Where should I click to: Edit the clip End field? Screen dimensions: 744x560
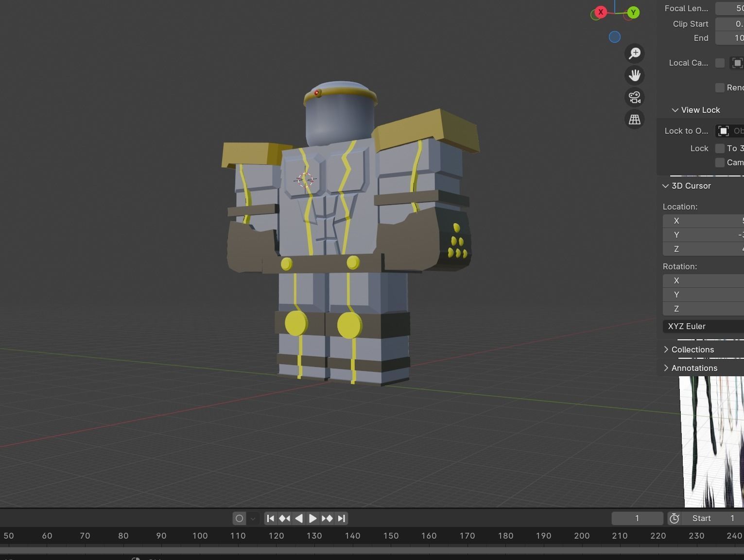729,38
